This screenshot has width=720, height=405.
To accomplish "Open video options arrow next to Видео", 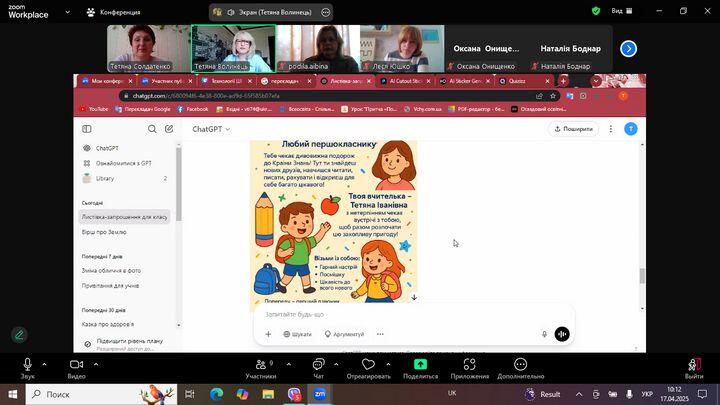I will click(96, 365).
